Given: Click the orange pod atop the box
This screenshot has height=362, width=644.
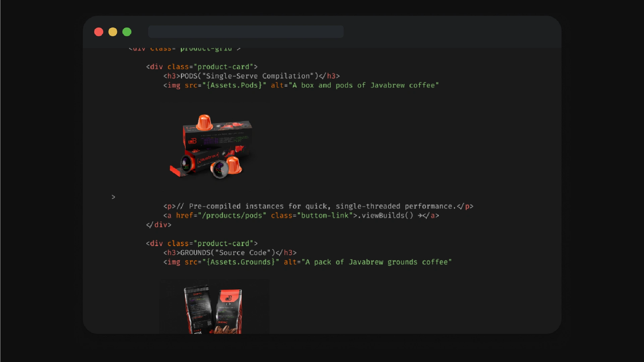Looking at the screenshot, I should pyautogui.click(x=204, y=122).
